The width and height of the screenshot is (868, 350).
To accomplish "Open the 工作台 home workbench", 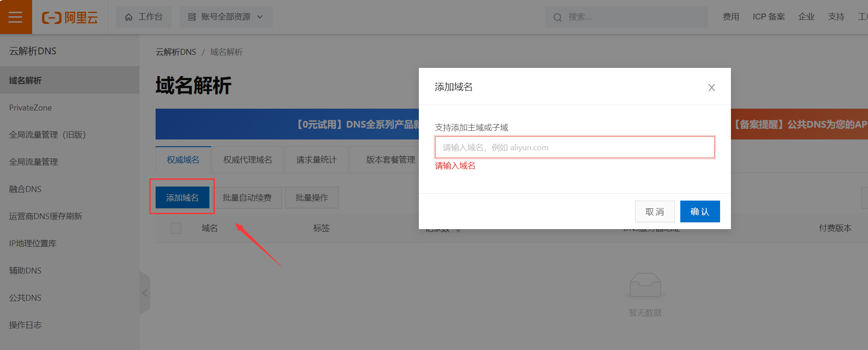I will click(x=144, y=17).
